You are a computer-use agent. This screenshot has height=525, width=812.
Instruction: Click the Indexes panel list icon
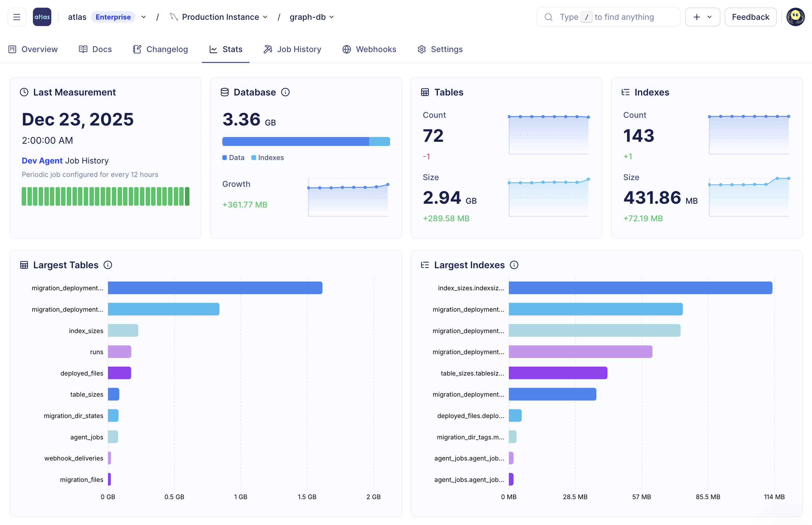click(x=626, y=92)
